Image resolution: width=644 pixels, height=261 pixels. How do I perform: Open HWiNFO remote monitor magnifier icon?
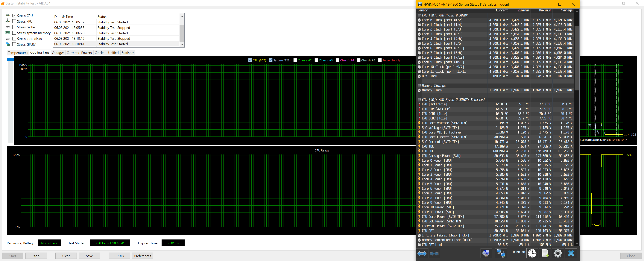tap(486, 254)
